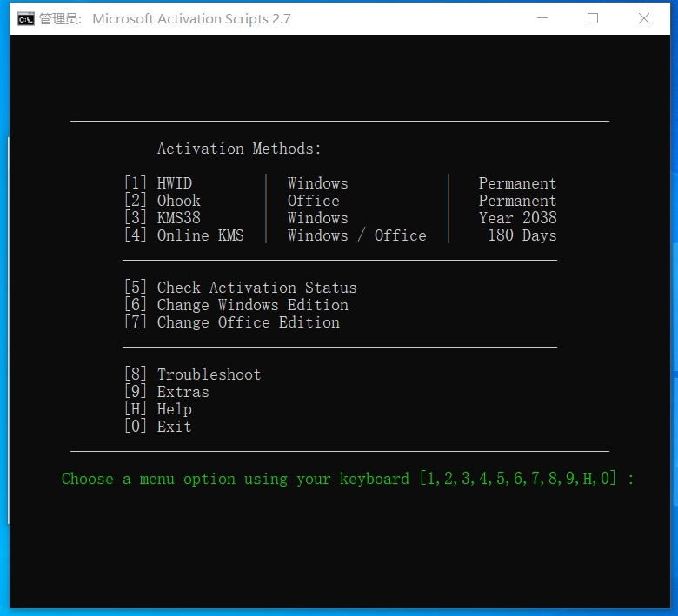678x616 pixels.
Task: Click 'Windows' in the KMS38 row
Action: click(318, 218)
